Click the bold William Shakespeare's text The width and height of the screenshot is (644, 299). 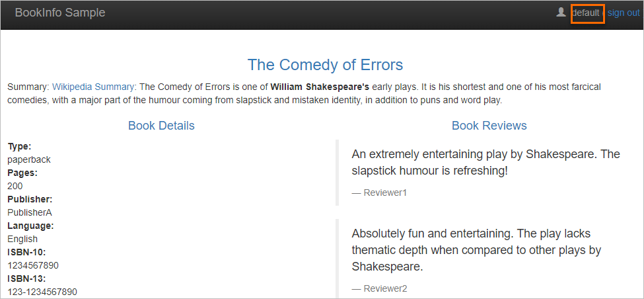(x=320, y=87)
